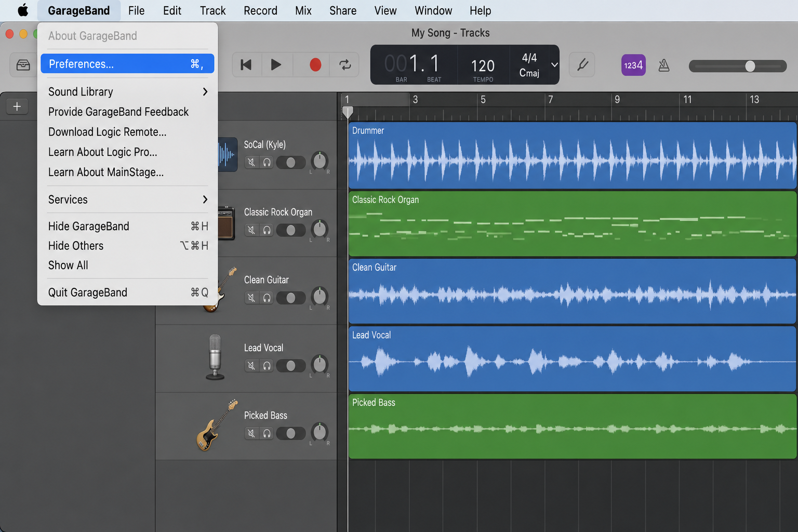Click Lead Vocal pan knob
The image size is (798, 532).
pos(320,364)
